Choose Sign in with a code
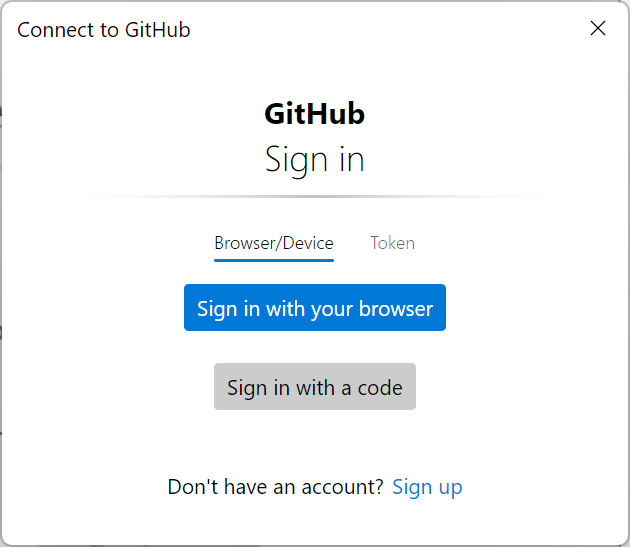Viewport: 630px width, 547px height. 315,387
